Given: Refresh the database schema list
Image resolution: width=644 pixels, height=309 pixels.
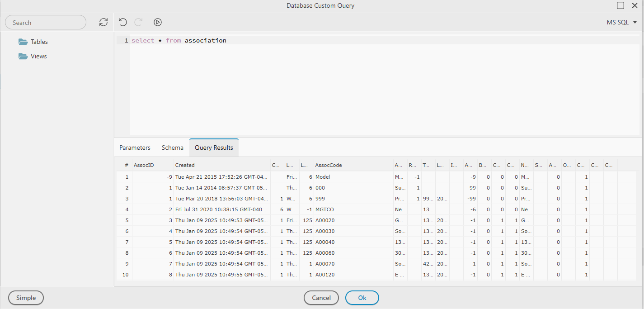Looking at the screenshot, I should [103, 22].
